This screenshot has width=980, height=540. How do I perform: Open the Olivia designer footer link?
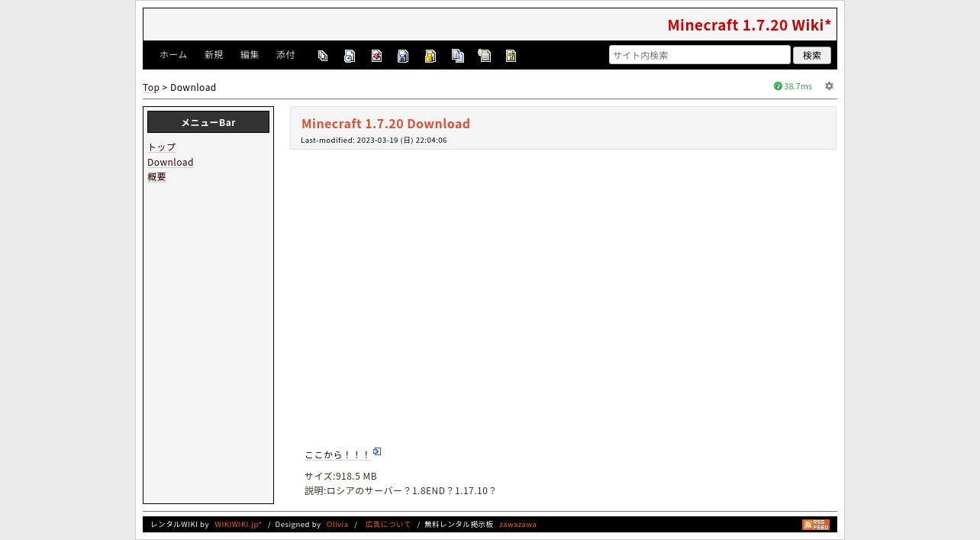point(337,525)
